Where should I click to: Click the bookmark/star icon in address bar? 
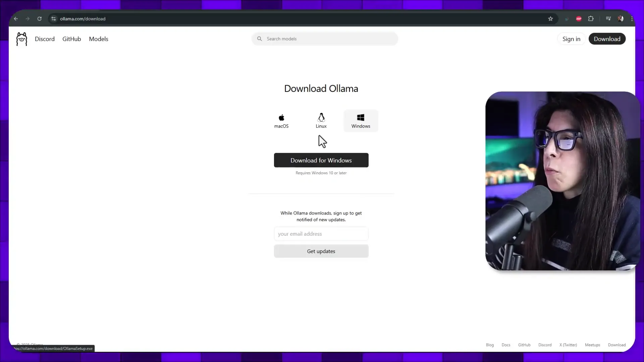pyautogui.click(x=550, y=18)
